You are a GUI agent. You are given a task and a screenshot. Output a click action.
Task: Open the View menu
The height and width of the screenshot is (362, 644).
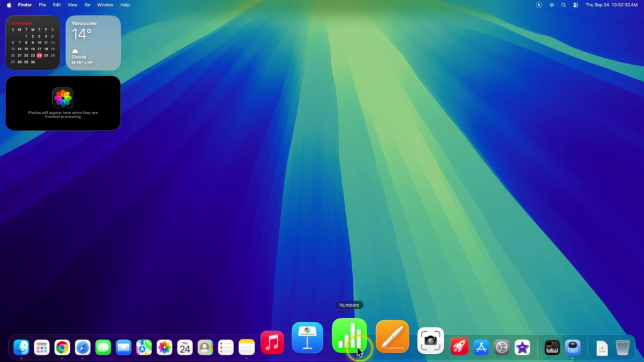[x=72, y=5]
